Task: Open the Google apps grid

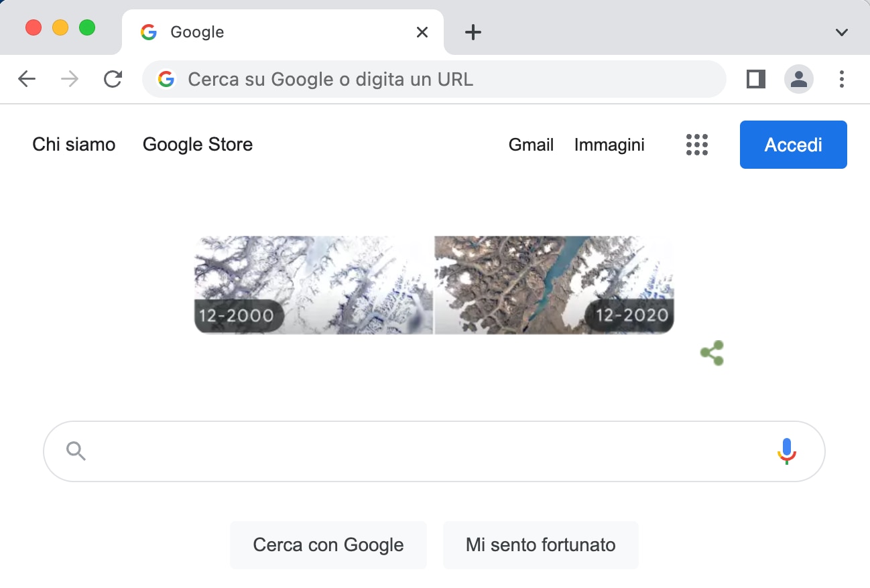Action: (x=697, y=145)
